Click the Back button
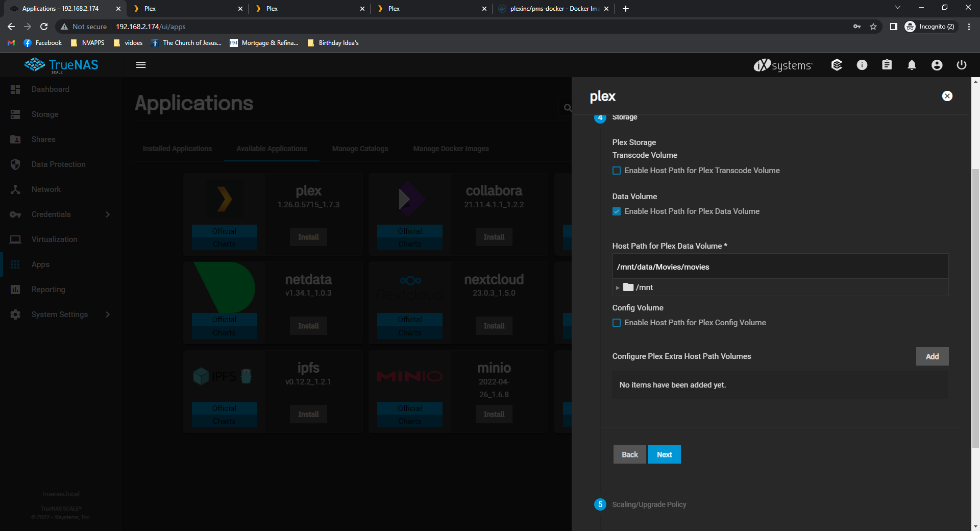Screen dimensions: 980x531 pyautogui.click(x=629, y=454)
